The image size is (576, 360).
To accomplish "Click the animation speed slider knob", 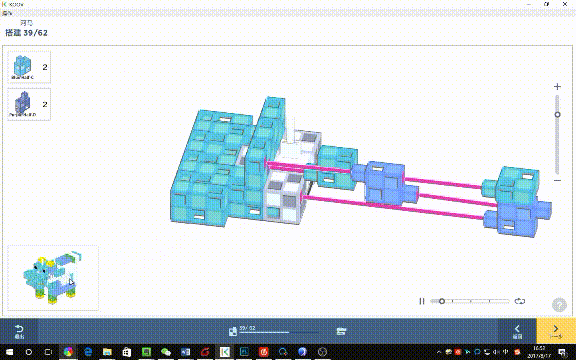I will tap(442, 301).
